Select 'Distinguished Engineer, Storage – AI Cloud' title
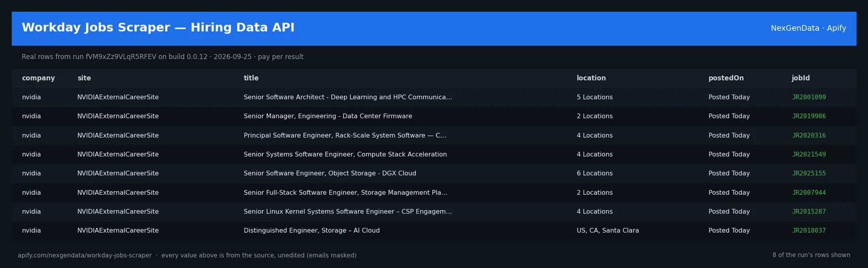Image resolution: width=868 pixels, height=268 pixels. coord(312,230)
